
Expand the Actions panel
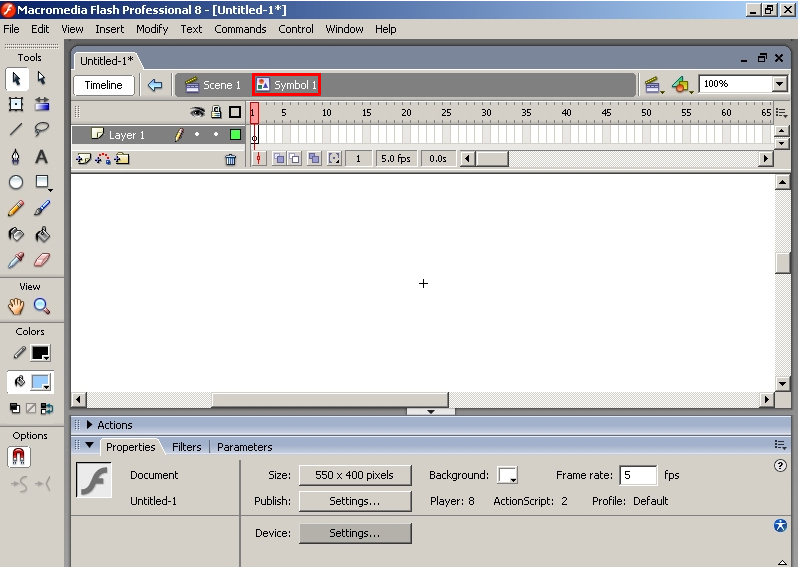(x=90, y=424)
